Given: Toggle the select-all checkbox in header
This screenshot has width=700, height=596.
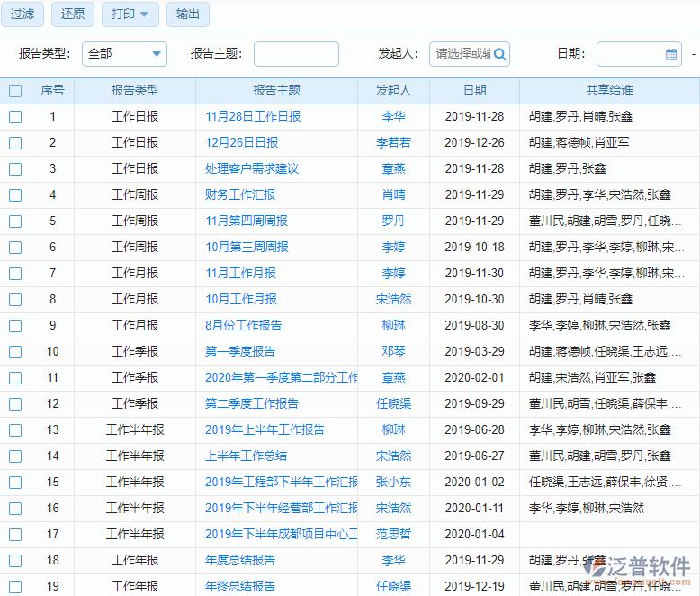Looking at the screenshot, I should click(x=15, y=91).
